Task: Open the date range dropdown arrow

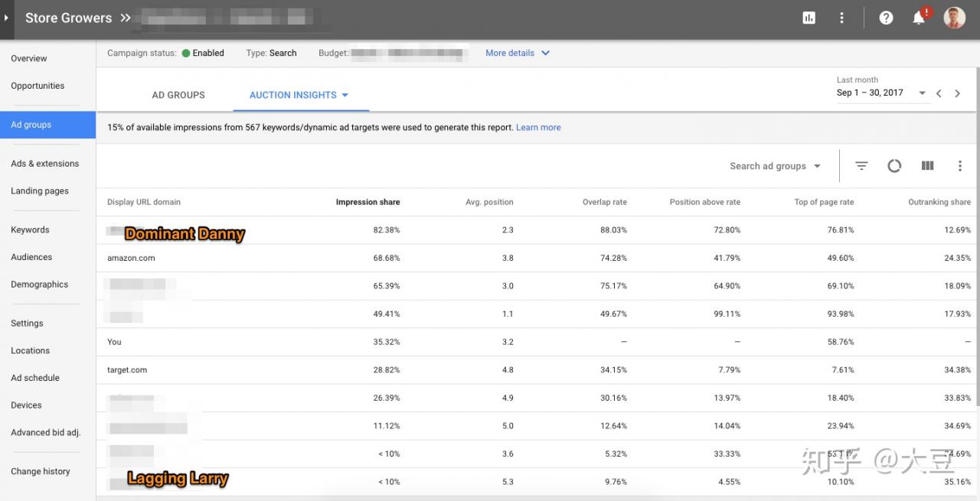Action: [922, 93]
